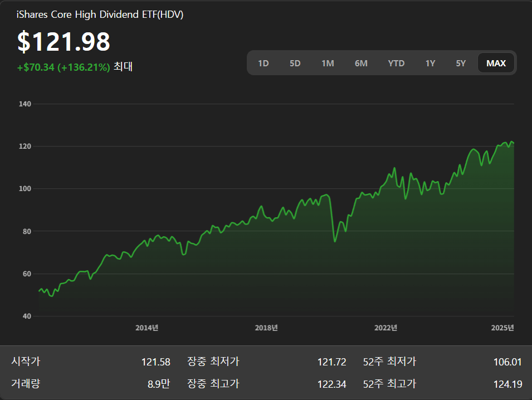Click the 124.19 52-week high value
The height and width of the screenshot is (400, 532).
(507, 384)
